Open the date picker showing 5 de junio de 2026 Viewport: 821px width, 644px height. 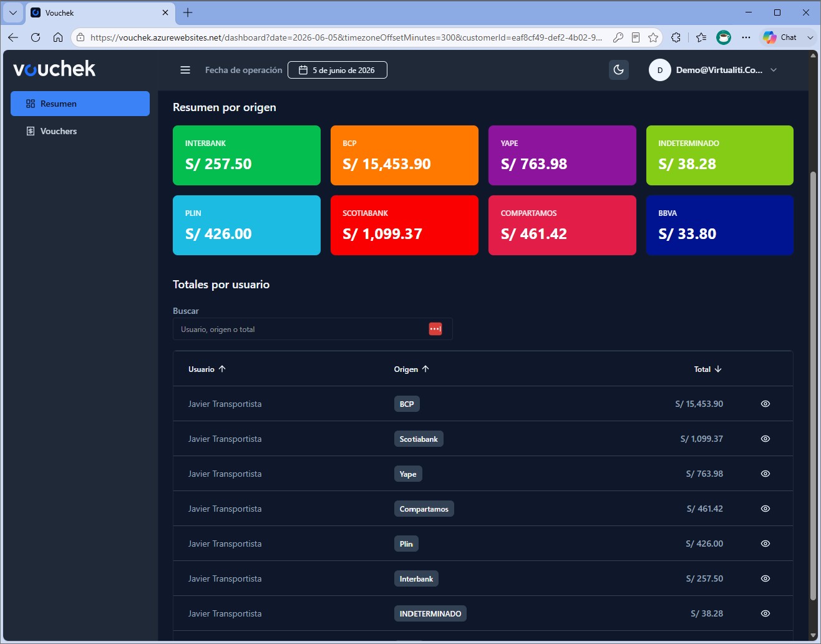coord(338,70)
